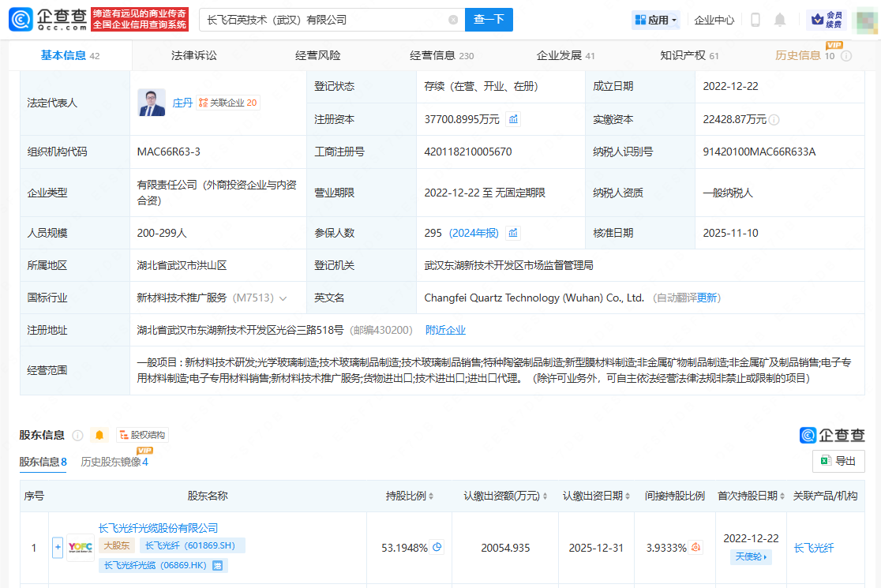The height and width of the screenshot is (588, 881).
Task: Clear the search box with the X icon
Action: click(453, 20)
